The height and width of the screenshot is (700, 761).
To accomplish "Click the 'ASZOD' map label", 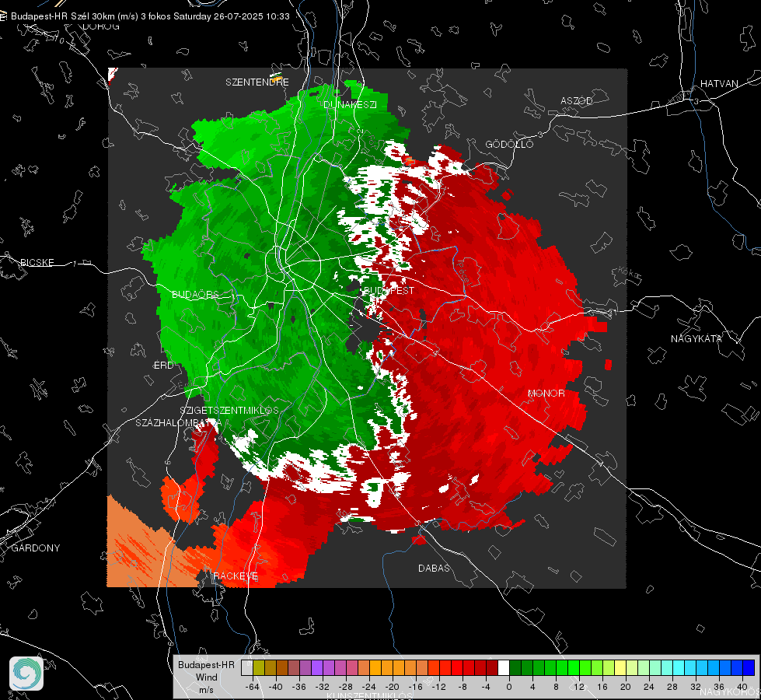I will pyautogui.click(x=577, y=100).
